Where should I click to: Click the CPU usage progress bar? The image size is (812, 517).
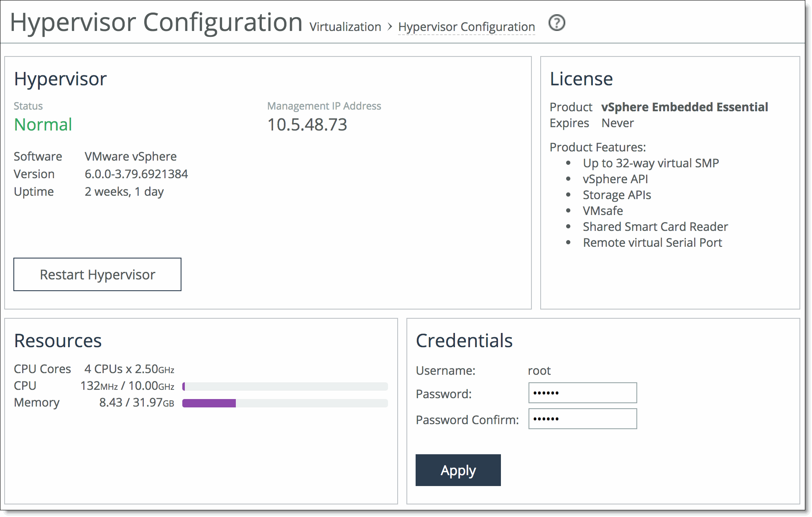click(285, 386)
